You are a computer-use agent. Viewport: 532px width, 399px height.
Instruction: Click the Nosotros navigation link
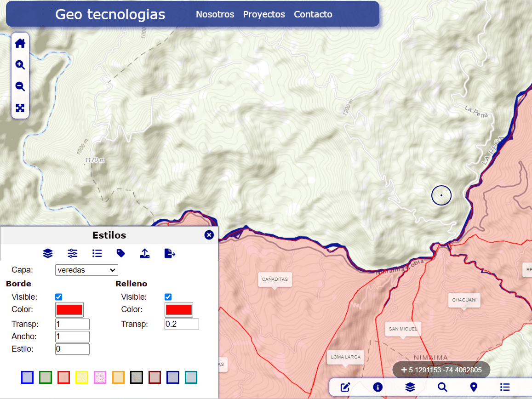(x=215, y=14)
